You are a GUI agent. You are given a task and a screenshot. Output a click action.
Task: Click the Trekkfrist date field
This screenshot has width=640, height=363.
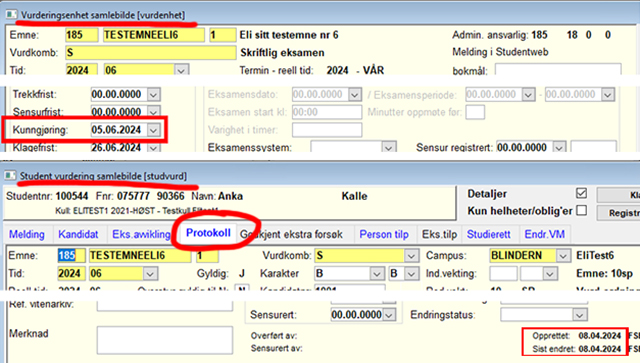pyautogui.click(x=119, y=95)
